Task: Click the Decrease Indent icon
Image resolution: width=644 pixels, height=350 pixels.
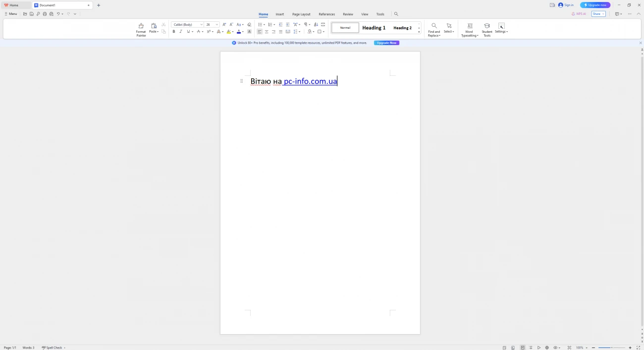Action: coord(281,24)
